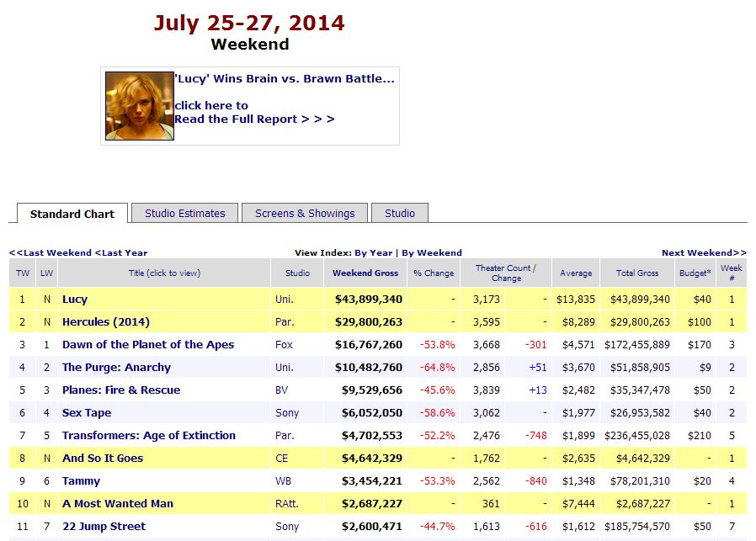View index By Weekend

tap(431, 252)
